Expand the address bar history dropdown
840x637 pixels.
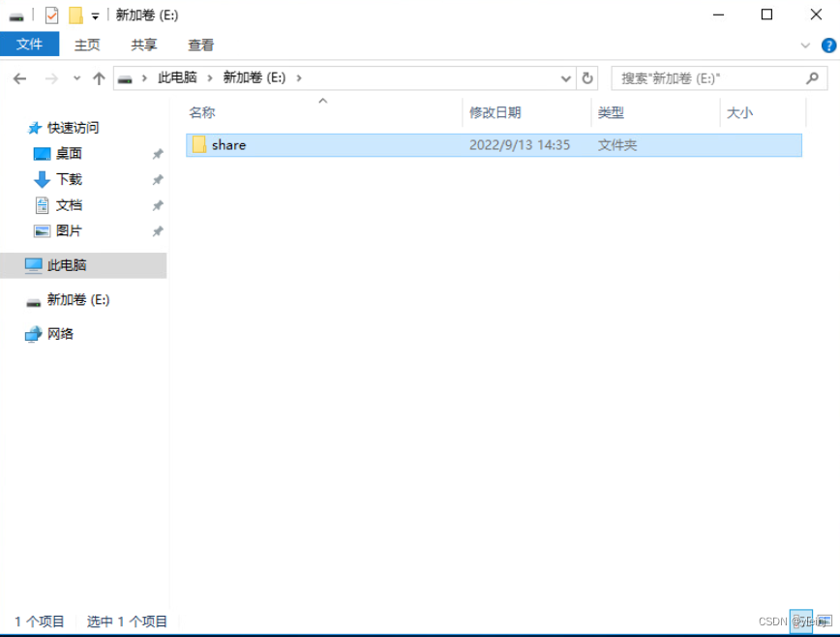(x=564, y=78)
